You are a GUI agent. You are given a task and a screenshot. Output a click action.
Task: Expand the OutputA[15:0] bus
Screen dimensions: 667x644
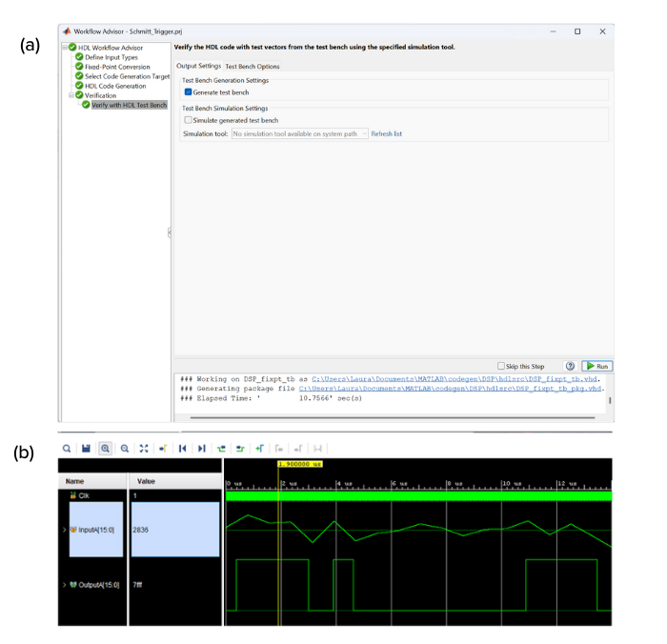(x=64, y=584)
